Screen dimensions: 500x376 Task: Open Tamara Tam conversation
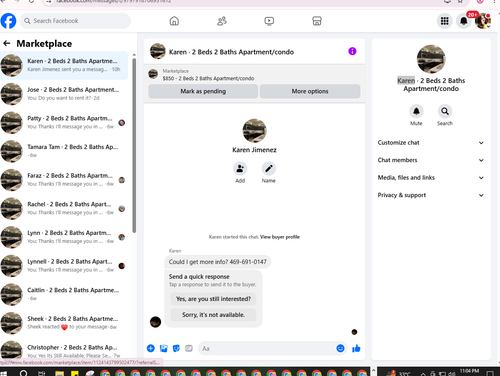click(64, 151)
